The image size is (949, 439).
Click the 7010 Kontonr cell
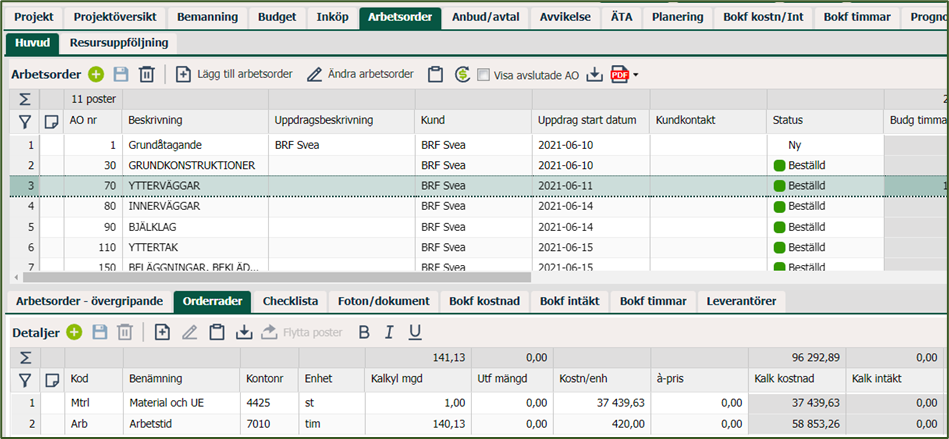tap(269, 423)
